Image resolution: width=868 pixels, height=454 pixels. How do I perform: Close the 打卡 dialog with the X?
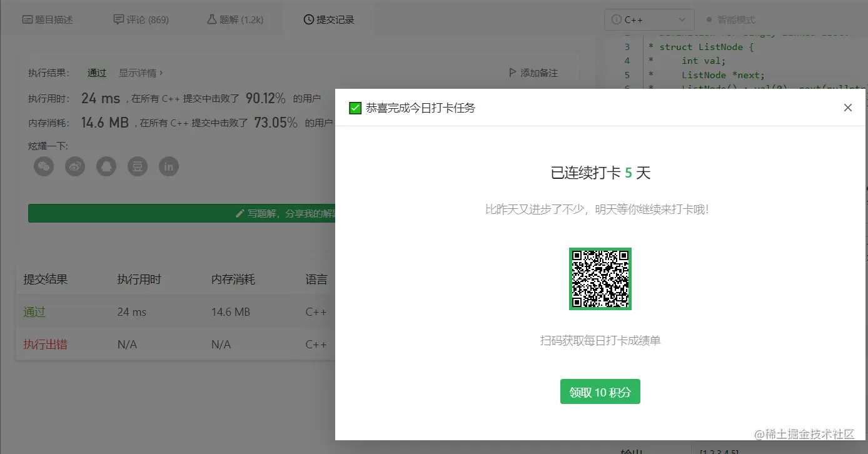pyautogui.click(x=848, y=108)
